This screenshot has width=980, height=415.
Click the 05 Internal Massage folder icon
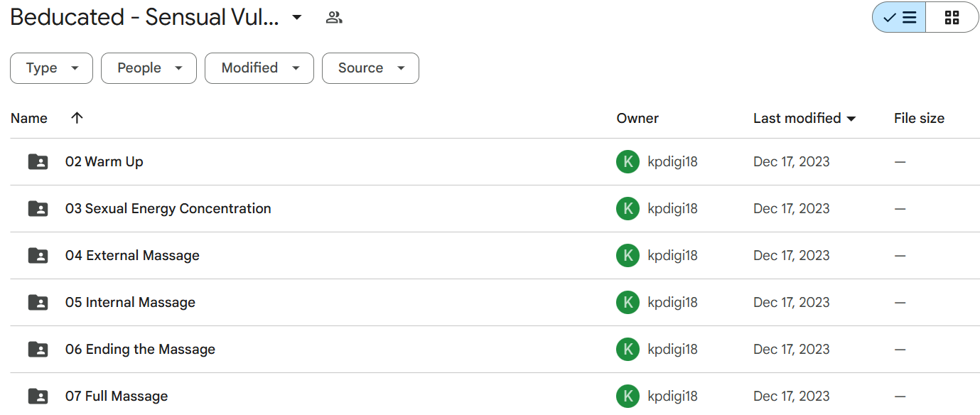[38, 303]
